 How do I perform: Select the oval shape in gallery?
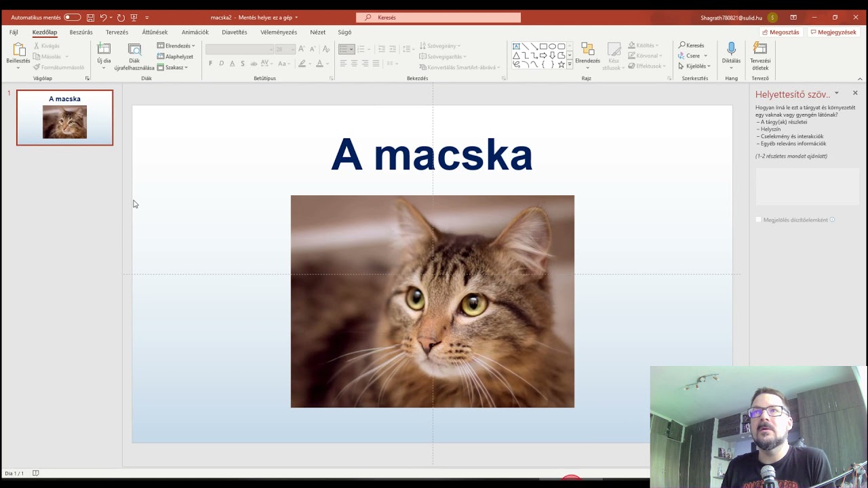552,47
